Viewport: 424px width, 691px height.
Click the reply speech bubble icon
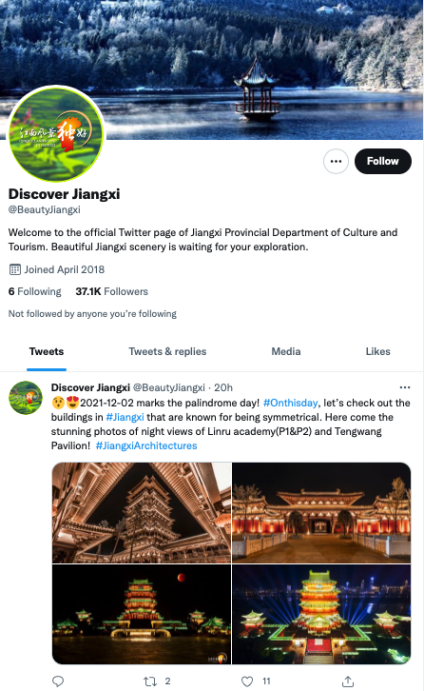point(58,681)
